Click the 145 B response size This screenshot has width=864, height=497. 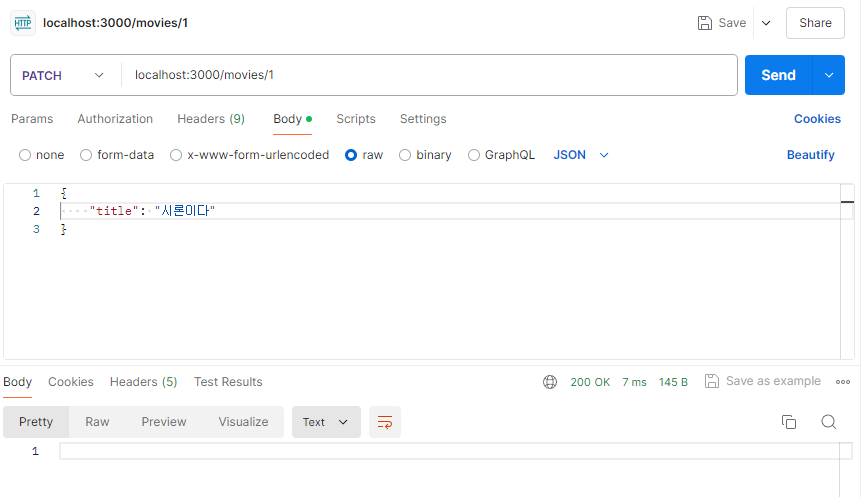click(673, 382)
